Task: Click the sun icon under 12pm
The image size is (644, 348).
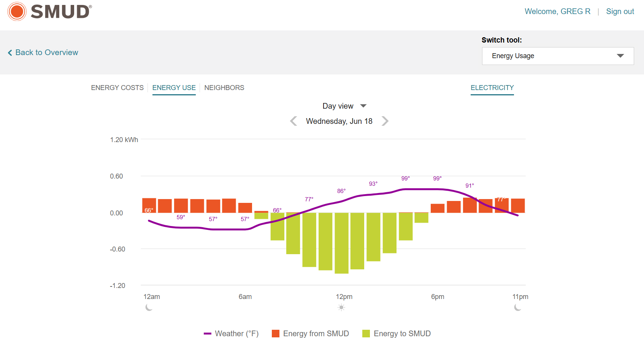Action: (341, 307)
